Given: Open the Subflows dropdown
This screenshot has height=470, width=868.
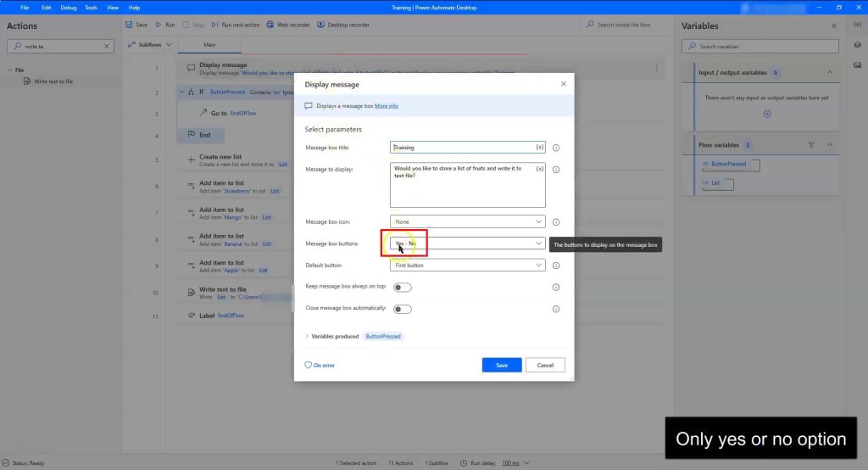Looking at the screenshot, I should [149, 45].
